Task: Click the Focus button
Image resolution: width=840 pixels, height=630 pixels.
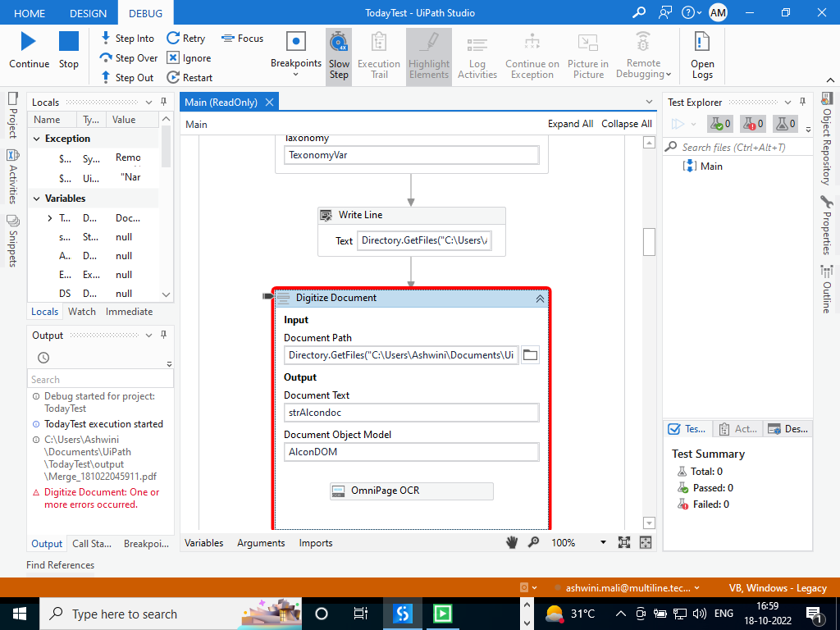Action: click(243, 39)
